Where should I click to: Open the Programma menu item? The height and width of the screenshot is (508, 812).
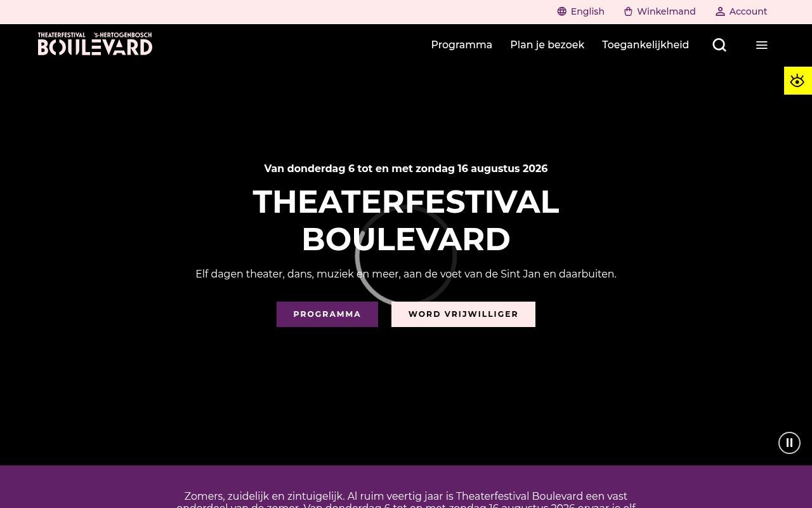tap(461, 45)
